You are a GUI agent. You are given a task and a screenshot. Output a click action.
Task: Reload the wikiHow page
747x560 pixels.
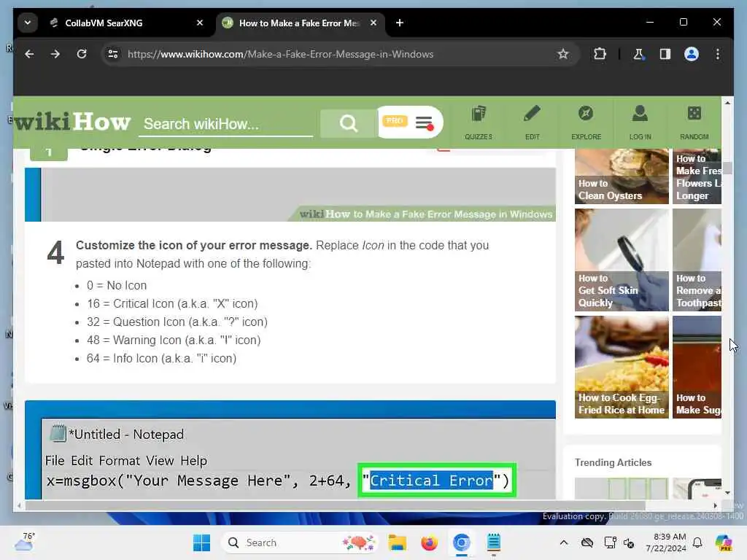(x=82, y=54)
